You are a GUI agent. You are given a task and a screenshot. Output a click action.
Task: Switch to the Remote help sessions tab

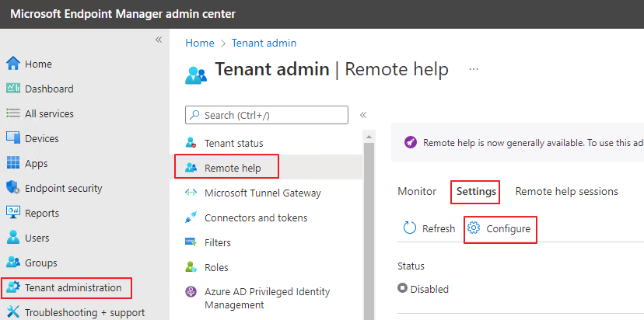coord(566,191)
